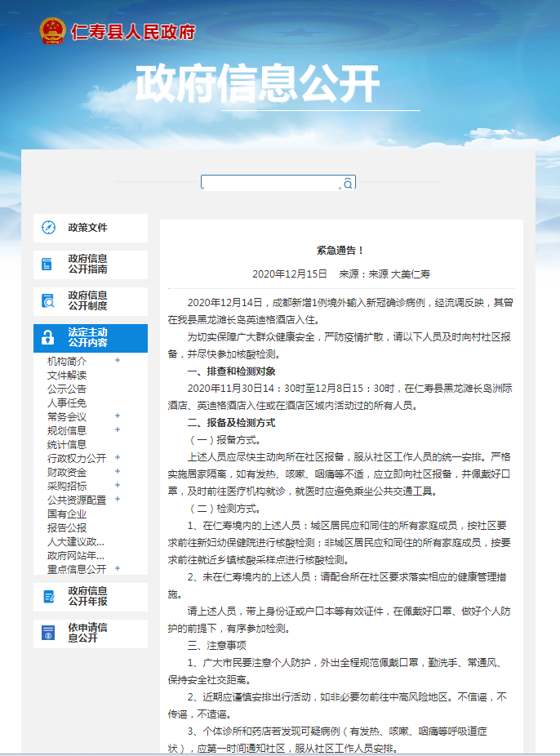Click the 政府信息公开 banner heading
This screenshot has height=756, width=560.
tap(257, 83)
